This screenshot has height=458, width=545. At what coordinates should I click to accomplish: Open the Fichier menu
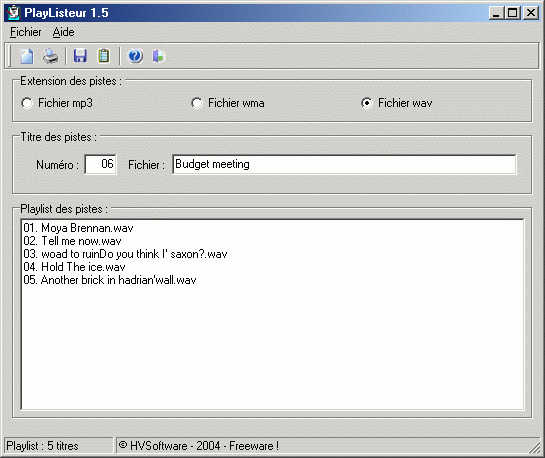tap(26, 32)
